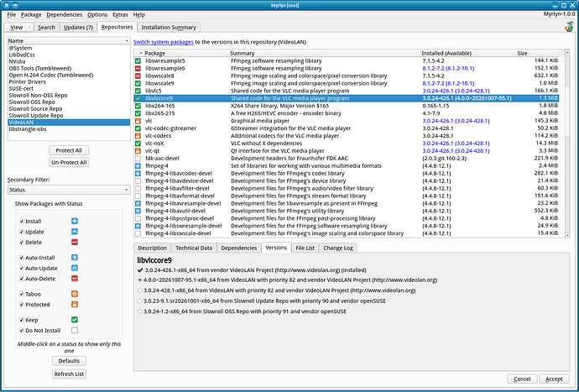The image size is (579, 392).
Task: Click the package list vertical scrollbar
Action: click(567, 144)
